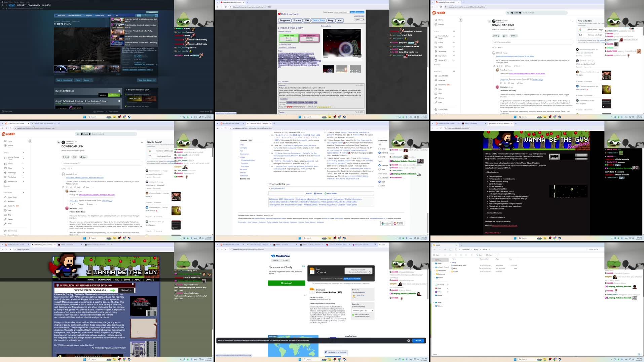Viewport: 644px width, 362px height.
Task: Select Automatic color mode on Wikipedia
Action: (x=380, y=178)
